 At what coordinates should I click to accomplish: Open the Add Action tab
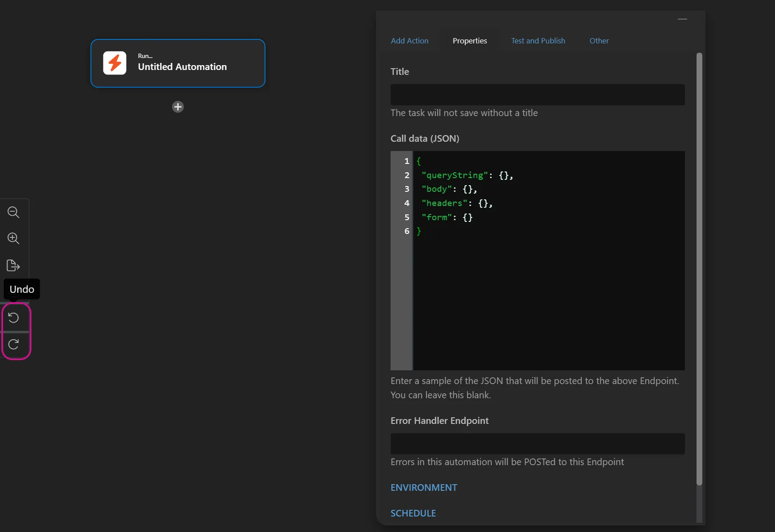pyautogui.click(x=410, y=41)
